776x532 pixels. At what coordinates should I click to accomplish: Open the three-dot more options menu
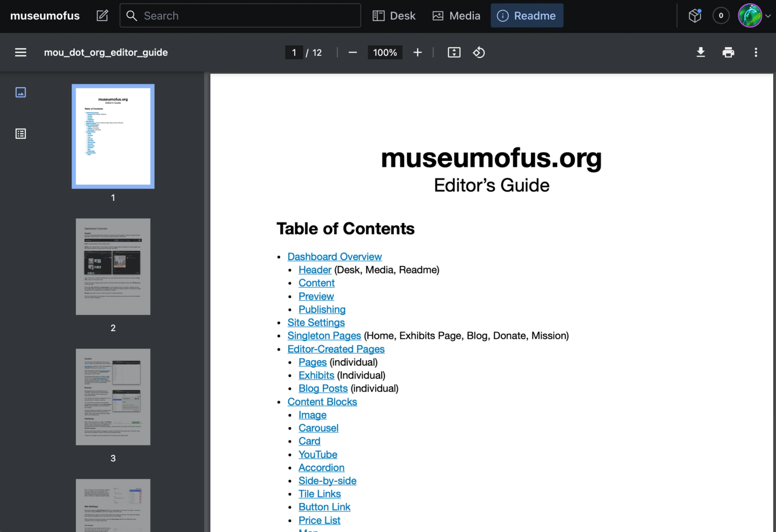tap(756, 52)
